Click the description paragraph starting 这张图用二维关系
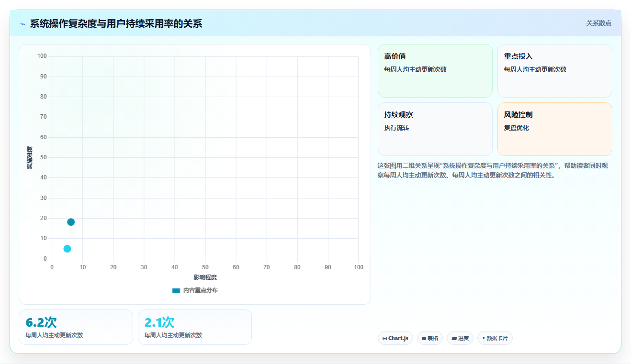631x364 pixels. coord(493,170)
